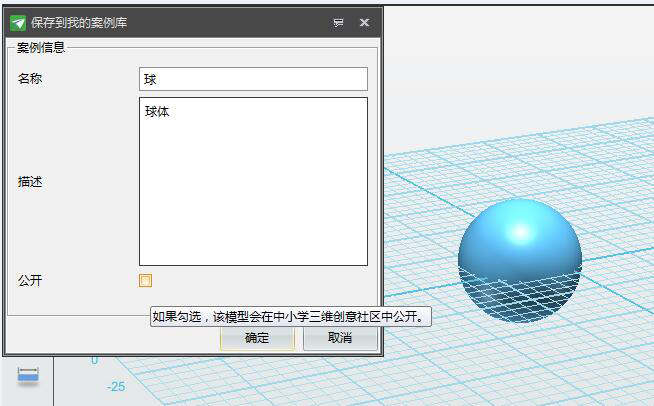Click the 案例信息 group heading
The width and height of the screenshot is (654, 406).
[x=41, y=47]
